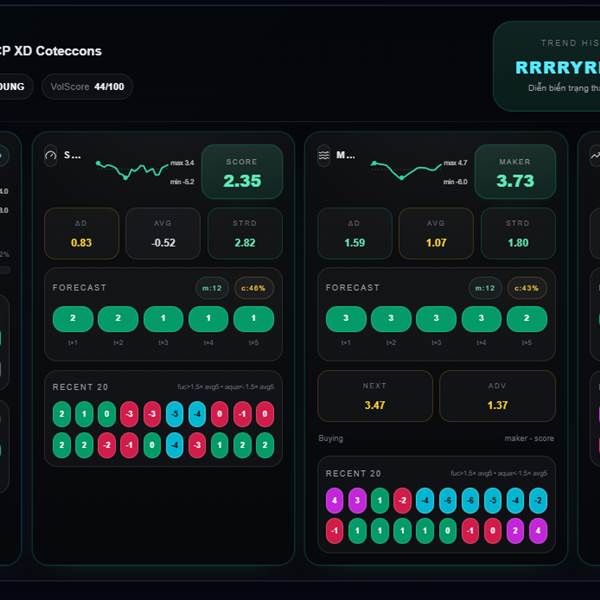Click the ADV 1.37 tile
Viewport: 600px width, 600px height.
point(497,396)
